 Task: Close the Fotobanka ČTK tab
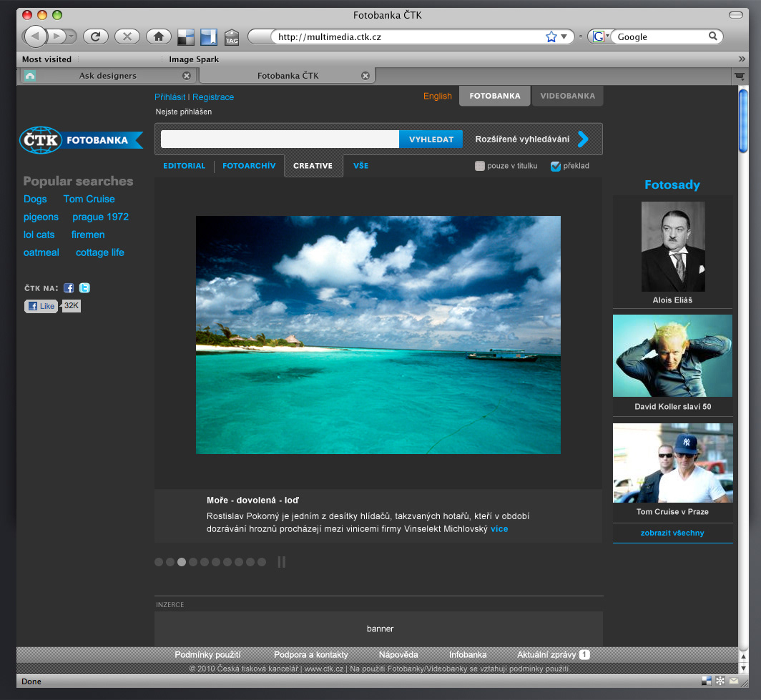(365, 76)
